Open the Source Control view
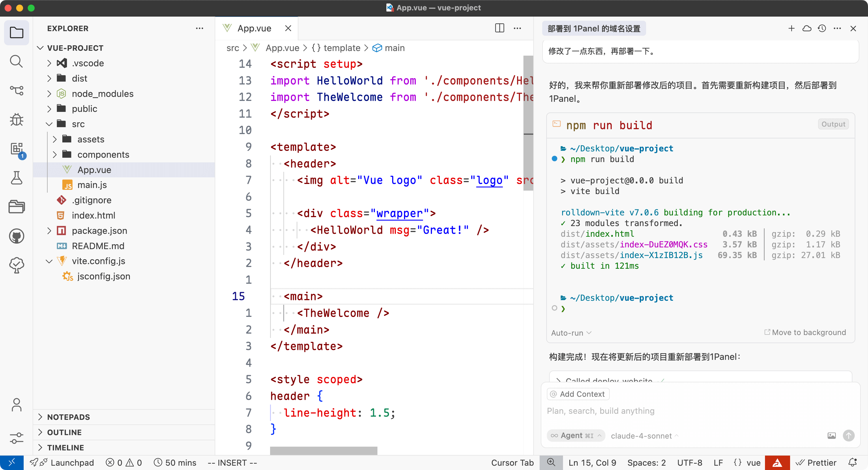The width and height of the screenshot is (868, 470). coord(16,90)
